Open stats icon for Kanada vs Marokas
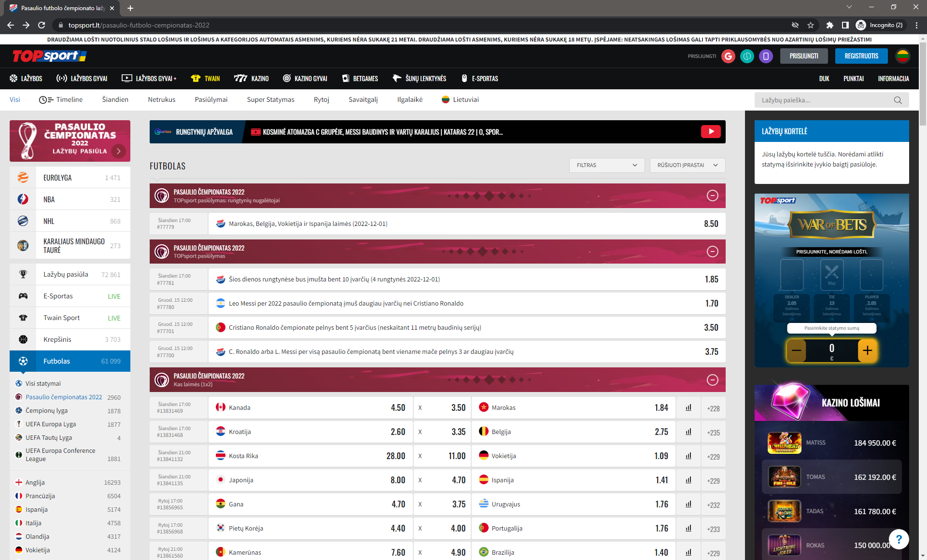927x560 pixels. [688, 408]
